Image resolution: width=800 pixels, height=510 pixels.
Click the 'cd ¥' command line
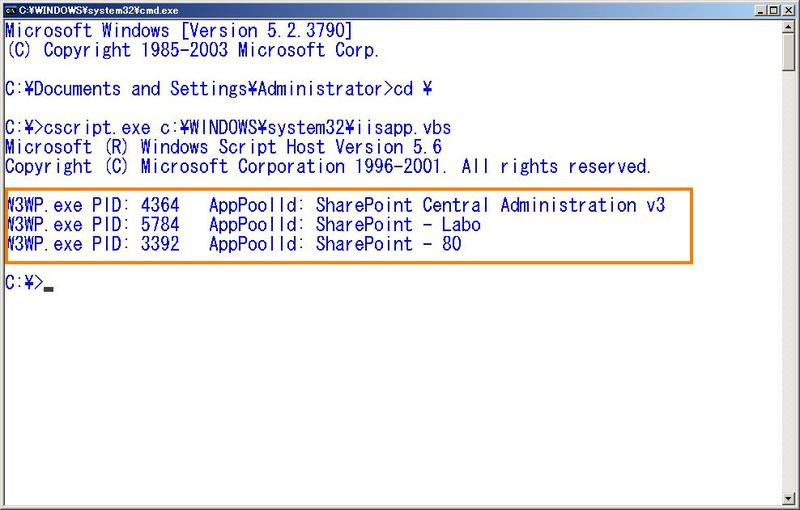tap(218, 89)
